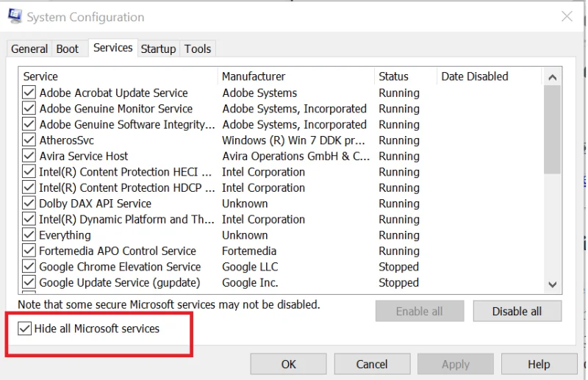
Task: Disable the Avira Service Host checkbox
Action: [29, 156]
